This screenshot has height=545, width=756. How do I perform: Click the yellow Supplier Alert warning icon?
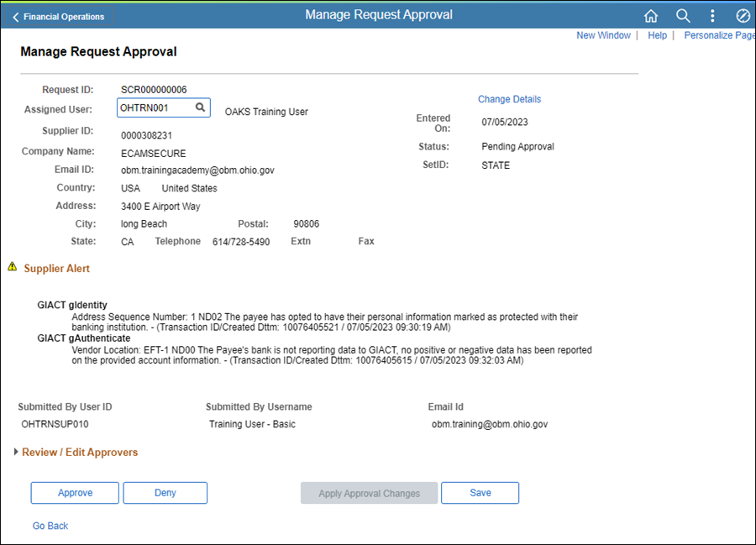(x=13, y=267)
